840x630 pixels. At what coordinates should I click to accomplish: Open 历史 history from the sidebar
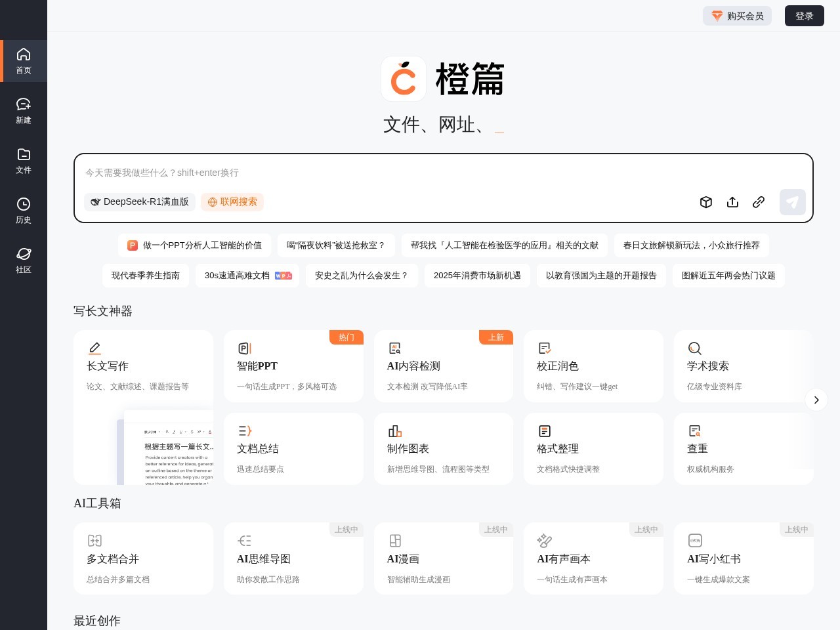(x=24, y=211)
